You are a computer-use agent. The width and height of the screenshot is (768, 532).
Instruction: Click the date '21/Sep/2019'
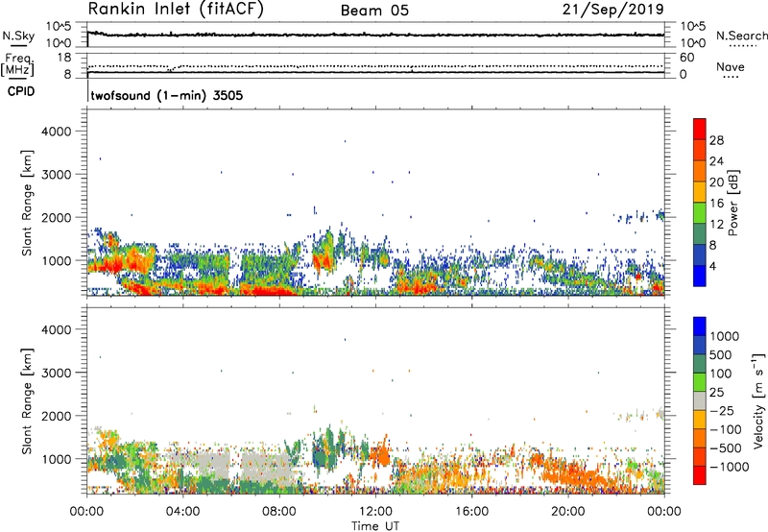click(613, 10)
